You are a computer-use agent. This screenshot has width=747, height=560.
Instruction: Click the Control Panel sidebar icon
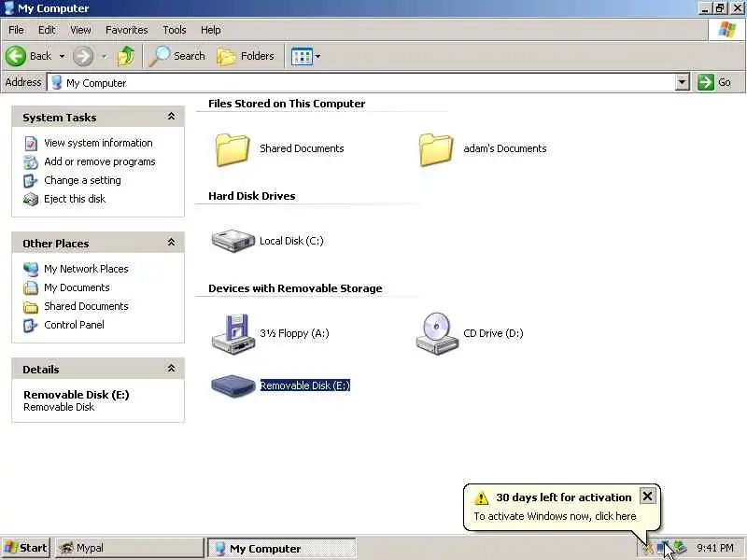point(31,325)
